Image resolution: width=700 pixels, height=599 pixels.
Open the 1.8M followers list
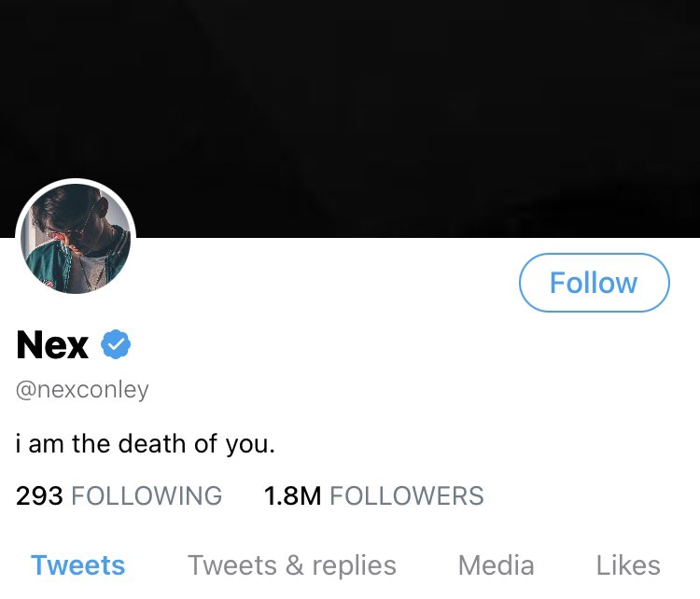click(373, 495)
